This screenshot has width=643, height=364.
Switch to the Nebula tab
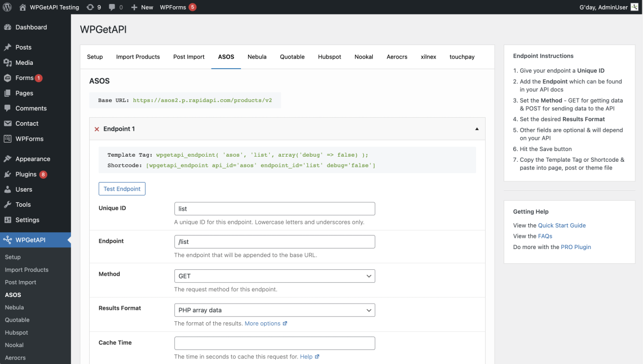tap(257, 57)
